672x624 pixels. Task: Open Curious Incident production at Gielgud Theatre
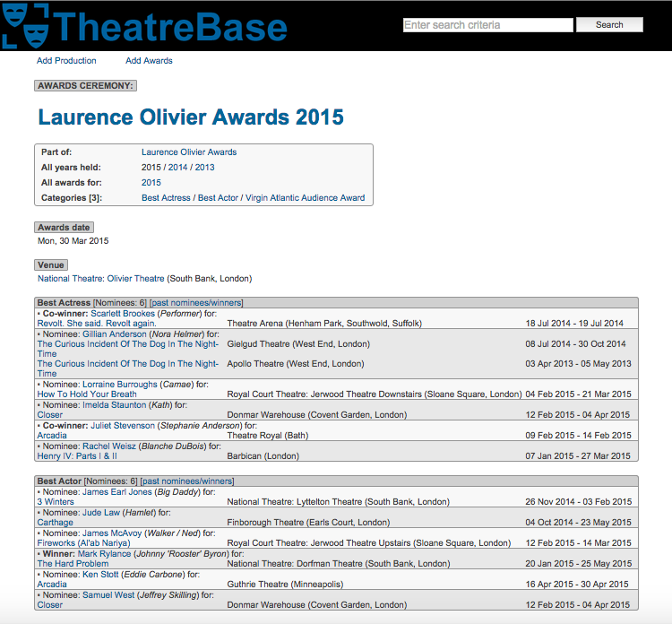point(128,349)
